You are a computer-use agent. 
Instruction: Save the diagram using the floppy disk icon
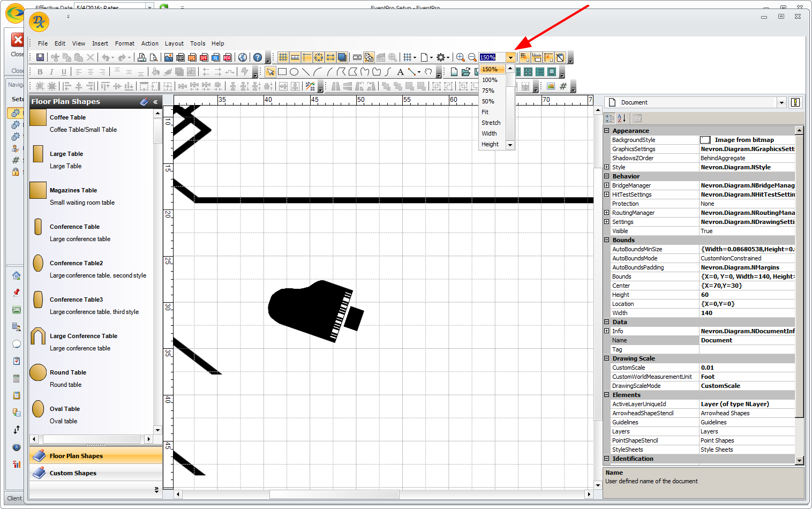click(x=40, y=57)
